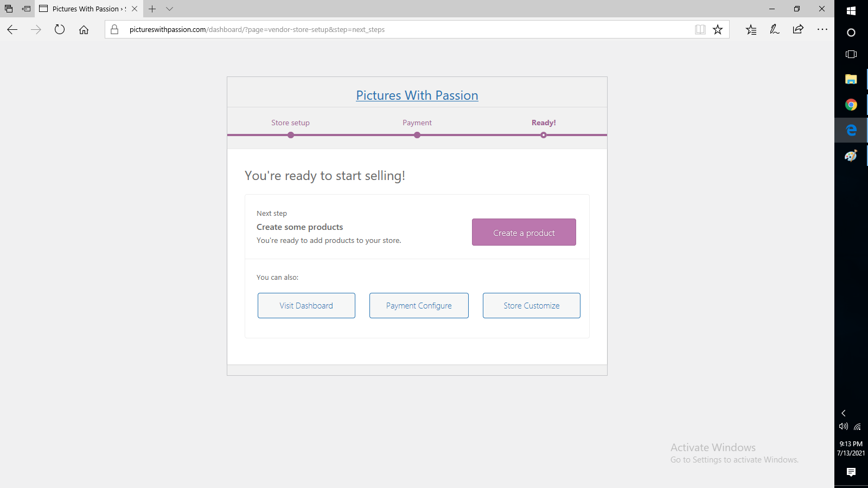View site security lock information
The width and height of the screenshot is (868, 488).
click(114, 29)
